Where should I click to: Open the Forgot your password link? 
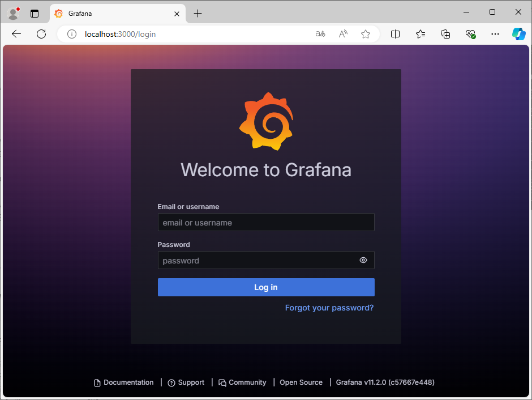[x=329, y=308]
